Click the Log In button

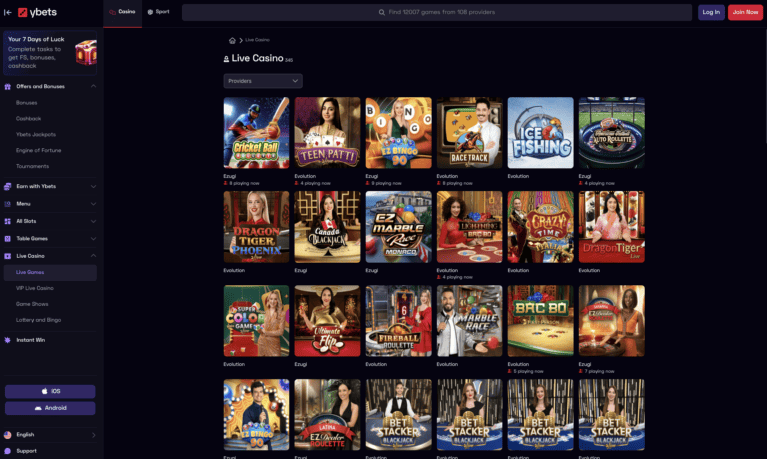pos(711,12)
